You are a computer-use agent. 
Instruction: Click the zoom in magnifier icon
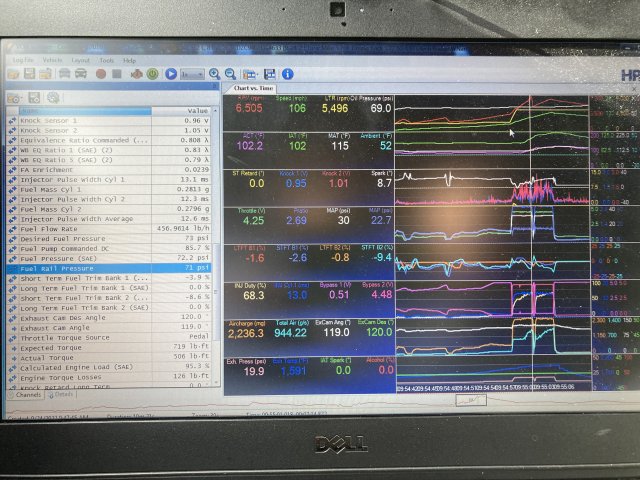[x=215, y=74]
